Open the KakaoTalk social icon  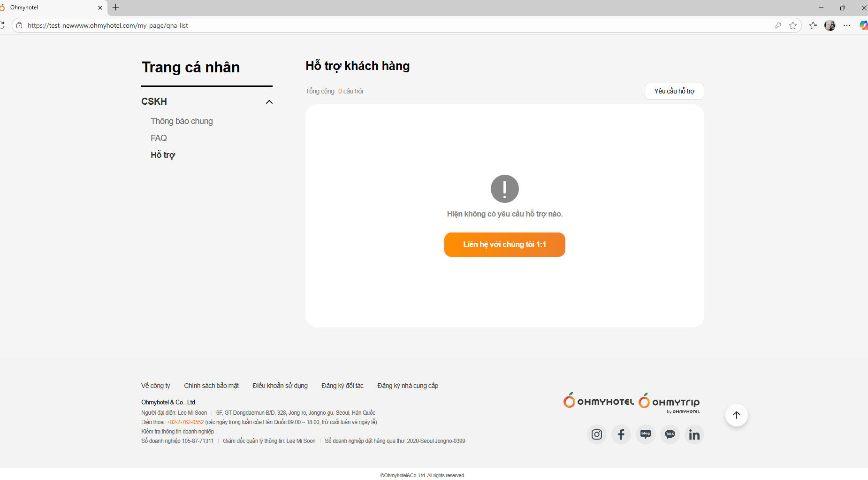pos(670,434)
